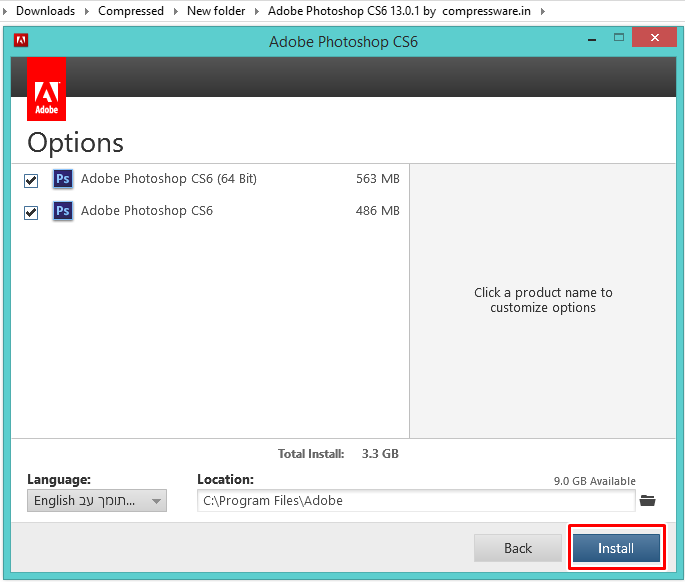This screenshot has height=582, width=685.
Task: Expand breadcrumb arrow after compressware.in folder
Action: coord(543,11)
